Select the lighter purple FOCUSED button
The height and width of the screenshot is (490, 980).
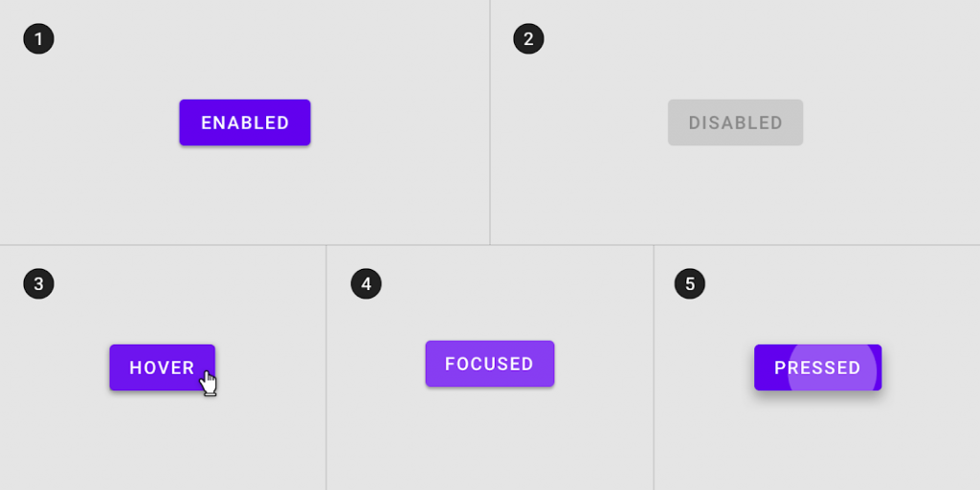click(490, 364)
